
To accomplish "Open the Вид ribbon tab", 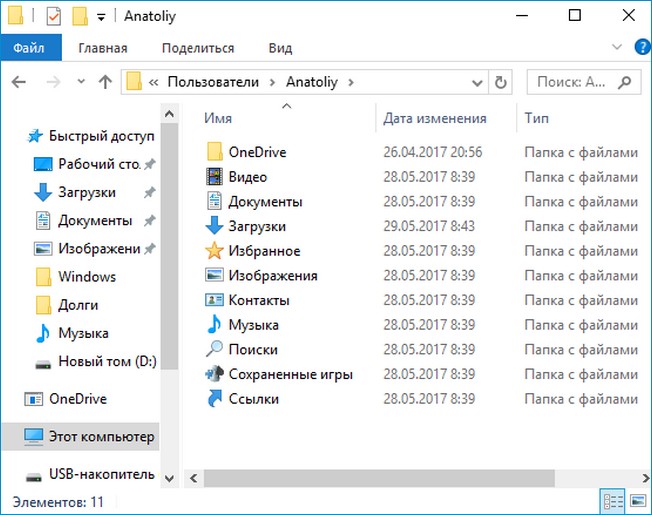I will pyautogui.click(x=280, y=48).
